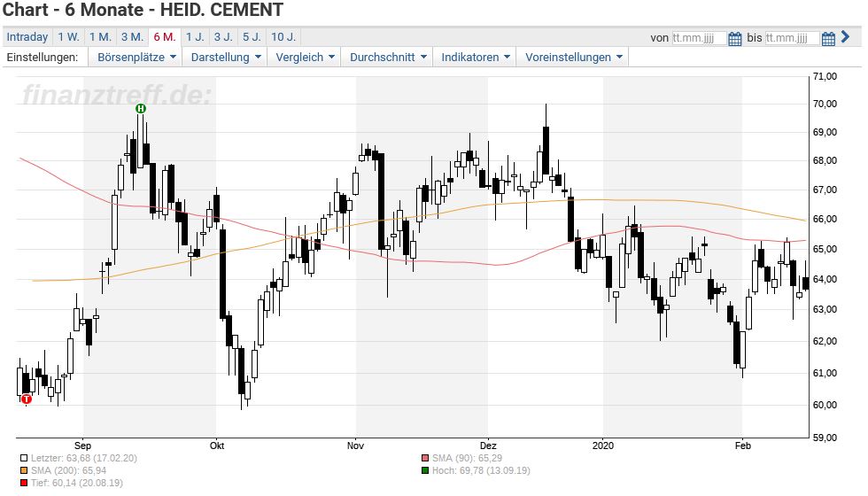Select the 3 M. timeframe tab

[x=132, y=37]
